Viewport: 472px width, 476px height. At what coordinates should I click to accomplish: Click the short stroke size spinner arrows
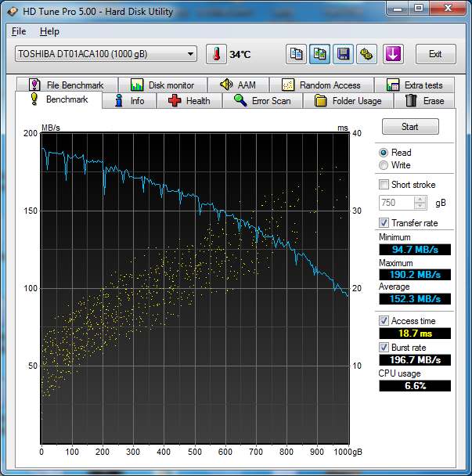[421, 203]
